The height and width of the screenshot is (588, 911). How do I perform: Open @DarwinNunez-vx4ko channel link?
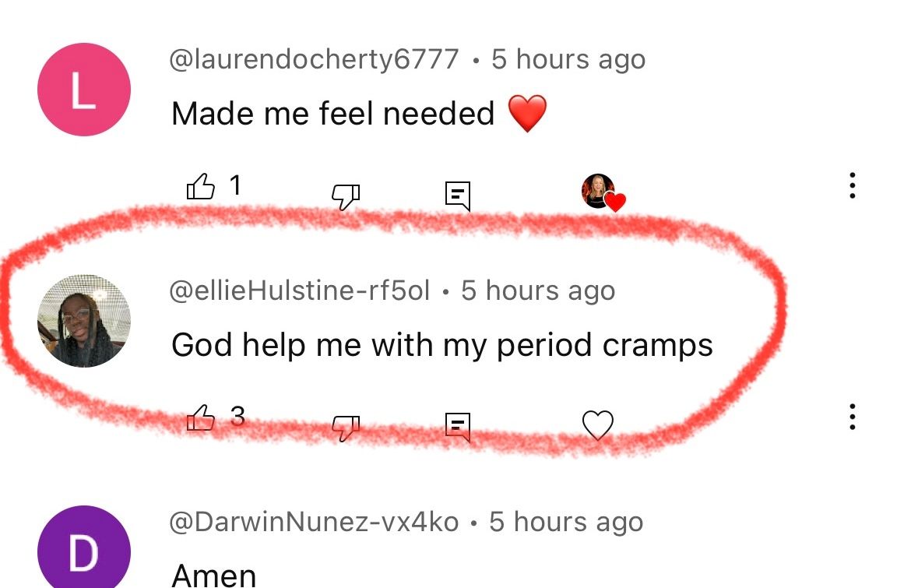[x=314, y=522]
